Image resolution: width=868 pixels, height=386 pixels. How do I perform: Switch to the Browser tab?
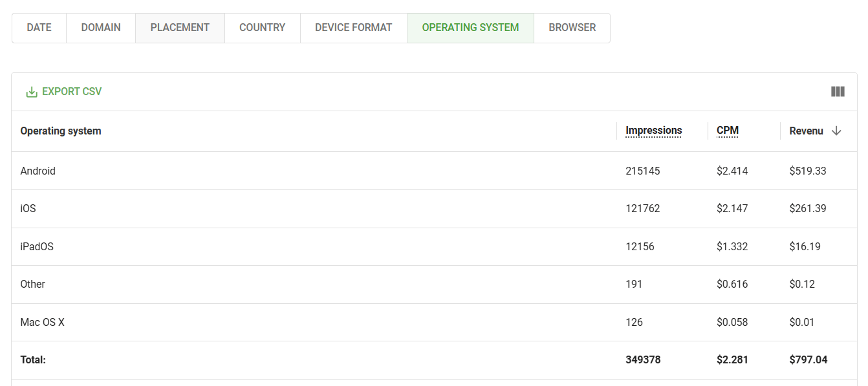point(572,28)
